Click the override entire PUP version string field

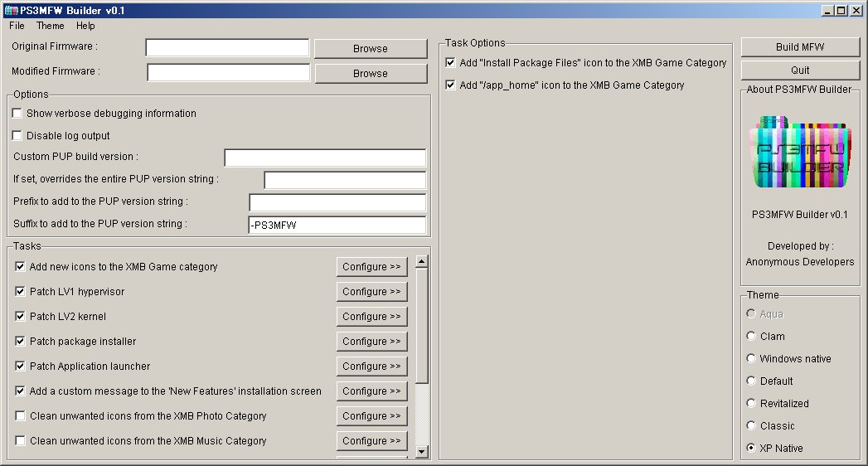(345, 180)
